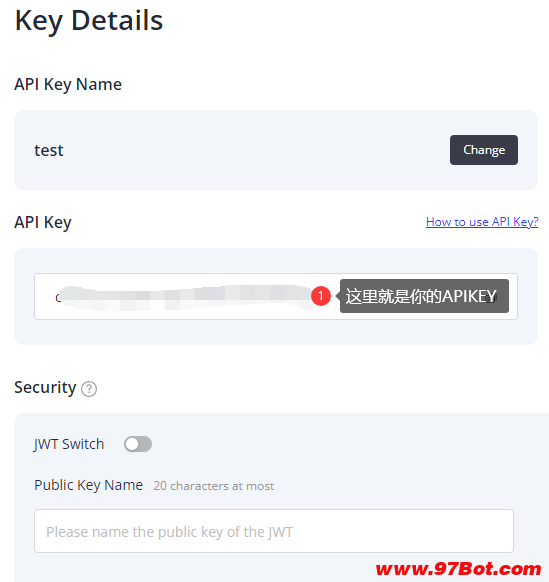
Task: Click inside the API Key value field
Action: [x=276, y=297]
